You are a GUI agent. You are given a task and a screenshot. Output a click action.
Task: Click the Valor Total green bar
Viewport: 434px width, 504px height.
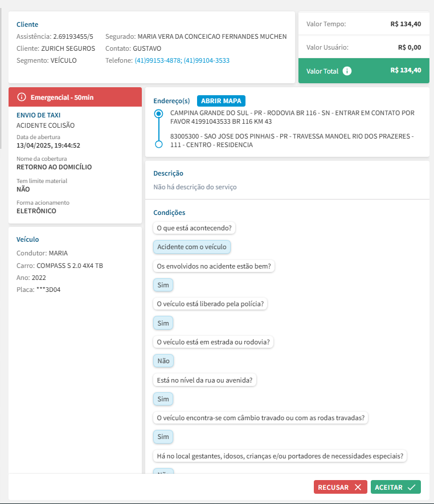[x=363, y=71]
